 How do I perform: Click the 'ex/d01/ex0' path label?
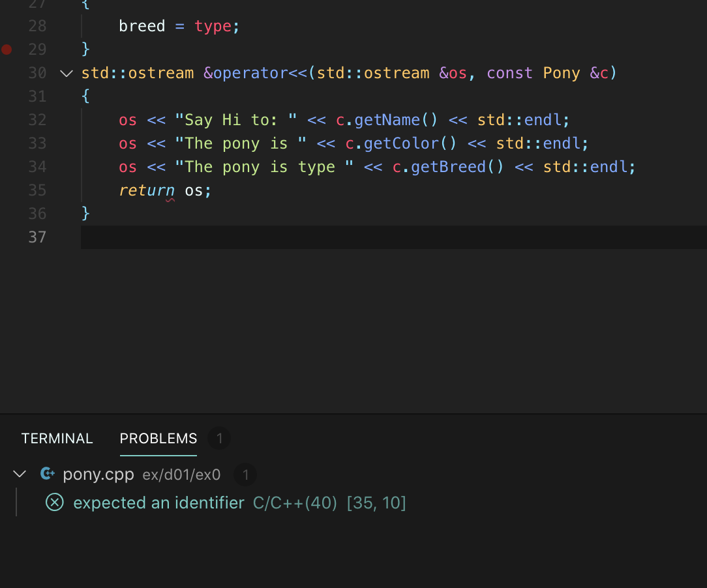181,475
